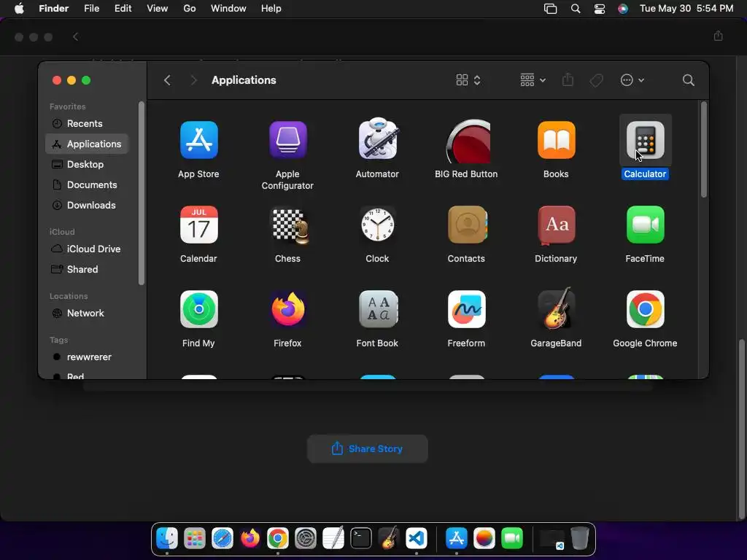Open the icon view switcher dropdown
The width and height of the screenshot is (747, 560).
coord(468,80)
